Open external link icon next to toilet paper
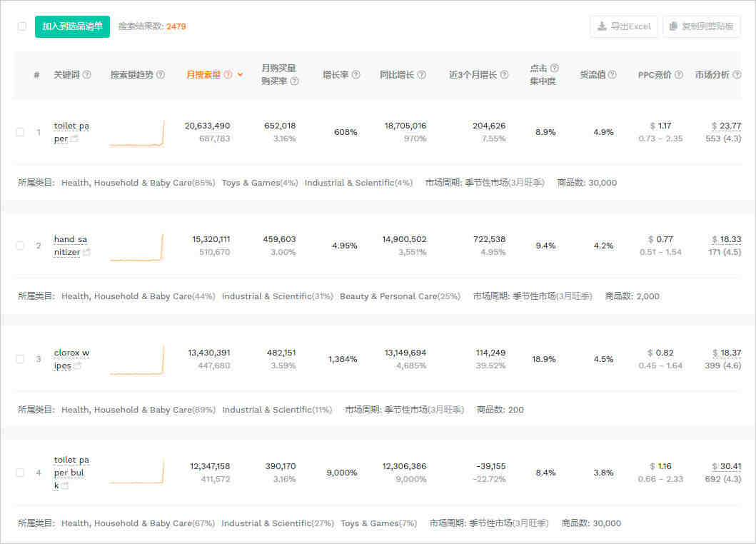Viewport: 756px width, 544px height. (75, 139)
